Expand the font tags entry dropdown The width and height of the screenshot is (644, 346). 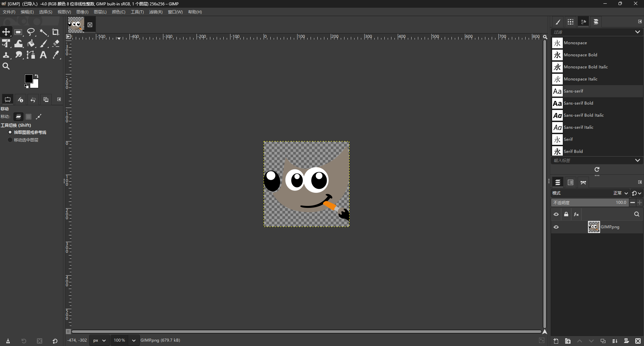[x=637, y=160]
